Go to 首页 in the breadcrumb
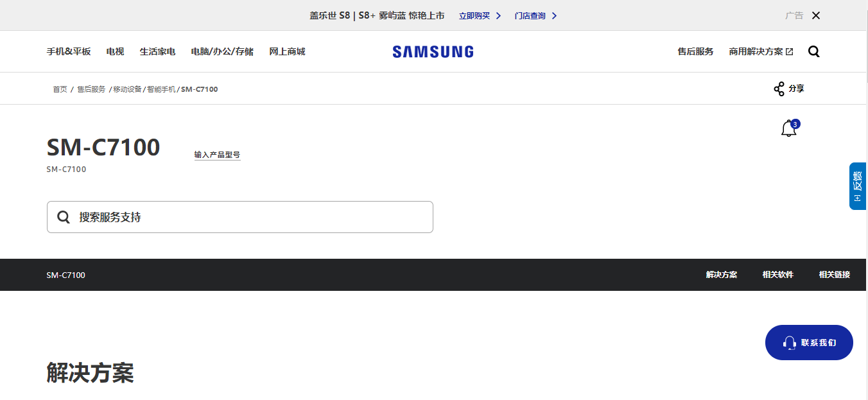Viewport: 868px width, 400px height. [x=60, y=89]
